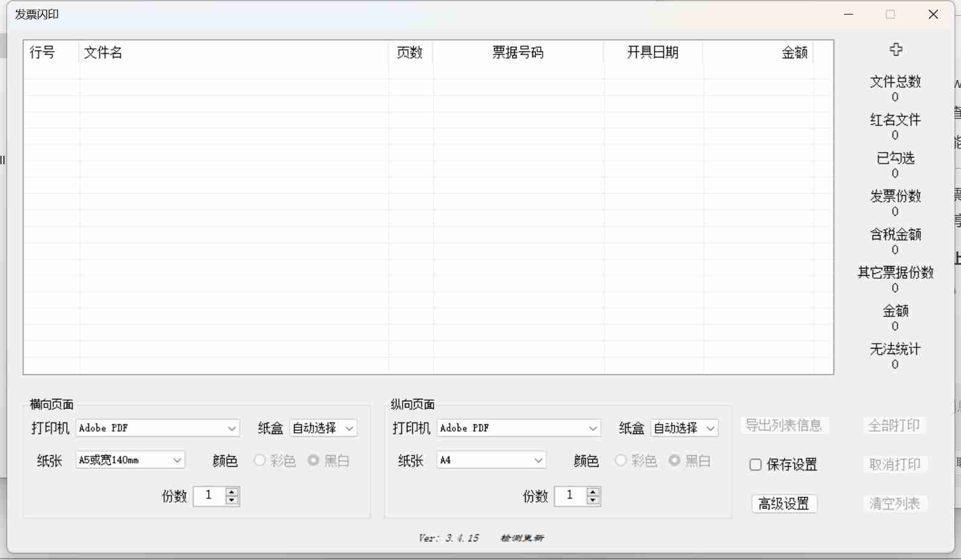
Task: Choose 黑白 radio under 横向页面
Action: (x=313, y=461)
